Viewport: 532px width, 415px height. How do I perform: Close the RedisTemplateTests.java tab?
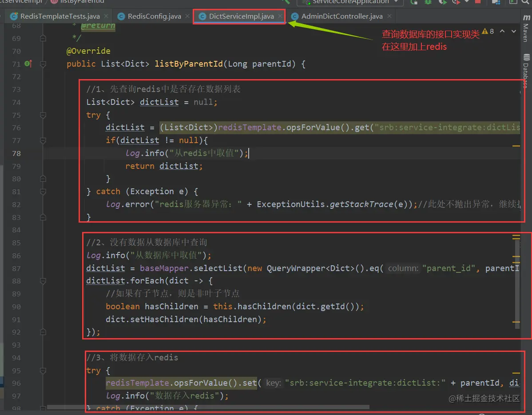point(106,16)
